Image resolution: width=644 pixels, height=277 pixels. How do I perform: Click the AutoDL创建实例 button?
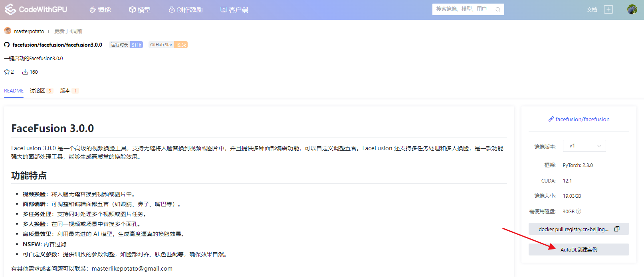tap(579, 249)
